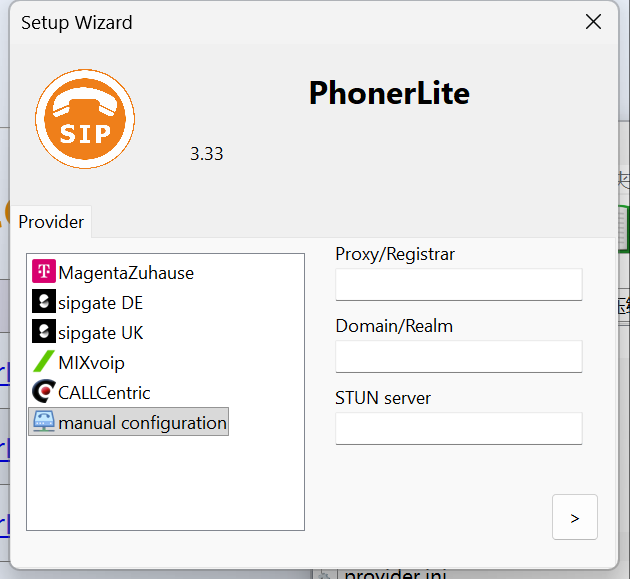
Task: Pick sipgate UK in the list
Action: [x=101, y=332]
